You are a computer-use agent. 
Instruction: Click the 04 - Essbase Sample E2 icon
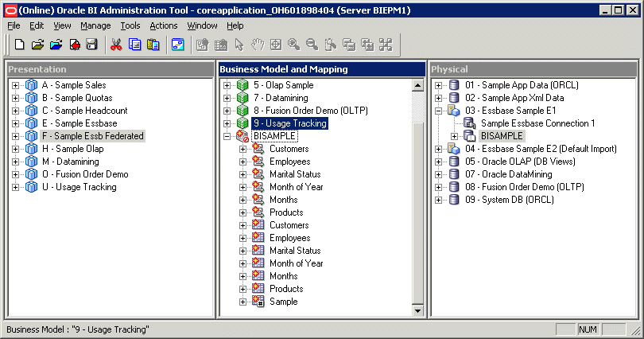[454, 149]
